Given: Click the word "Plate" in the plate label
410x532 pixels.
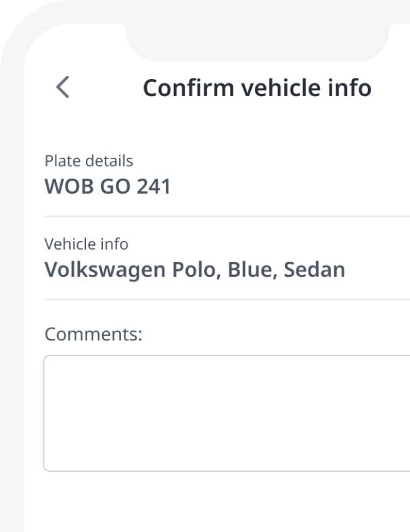Looking at the screenshot, I should coord(58,161).
